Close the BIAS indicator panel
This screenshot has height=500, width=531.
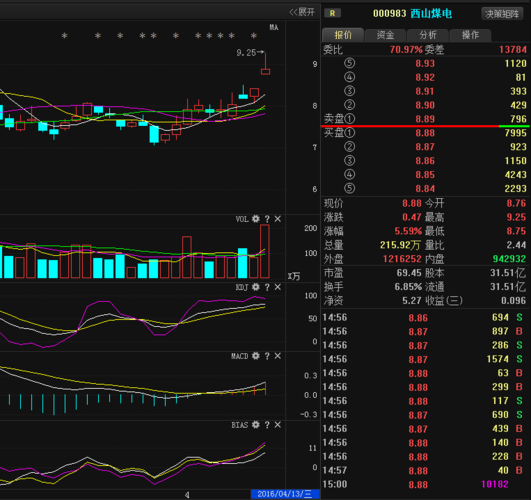[278, 424]
